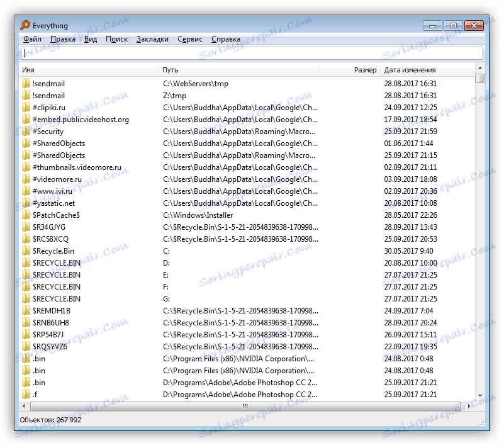Click folder icon of $RECYCLE.BIN on D:
The height and width of the screenshot is (445, 504).
[26, 263]
